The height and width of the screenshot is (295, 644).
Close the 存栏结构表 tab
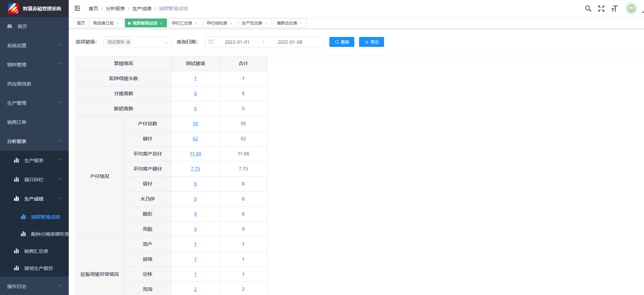(x=231, y=23)
